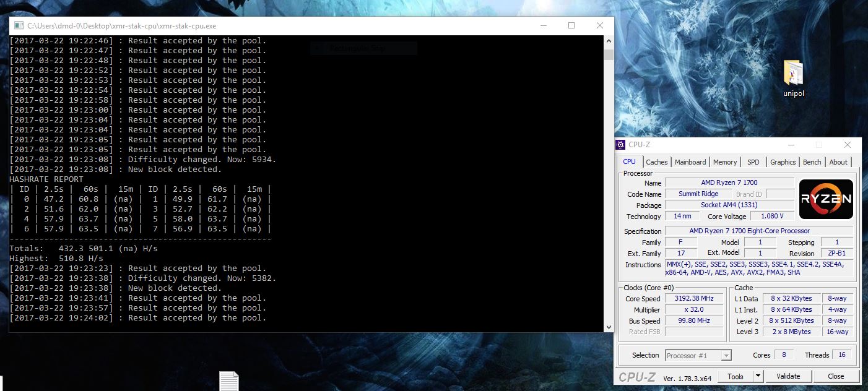
Task: Open the text file icon on desktop
Action: point(229,381)
